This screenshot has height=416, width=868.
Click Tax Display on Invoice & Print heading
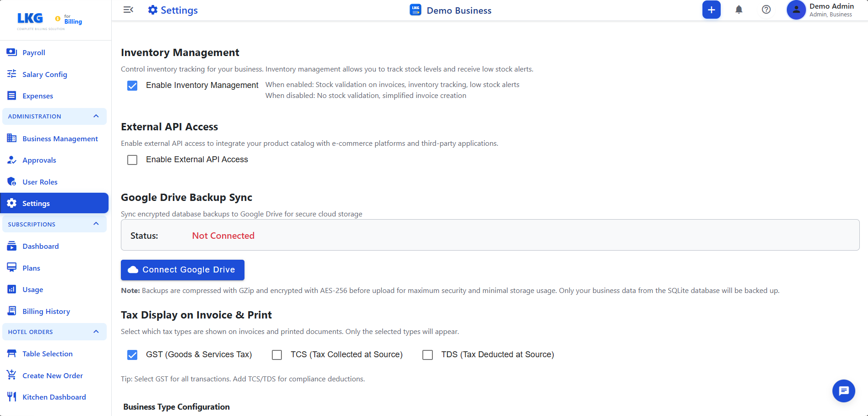pyautogui.click(x=196, y=315)
